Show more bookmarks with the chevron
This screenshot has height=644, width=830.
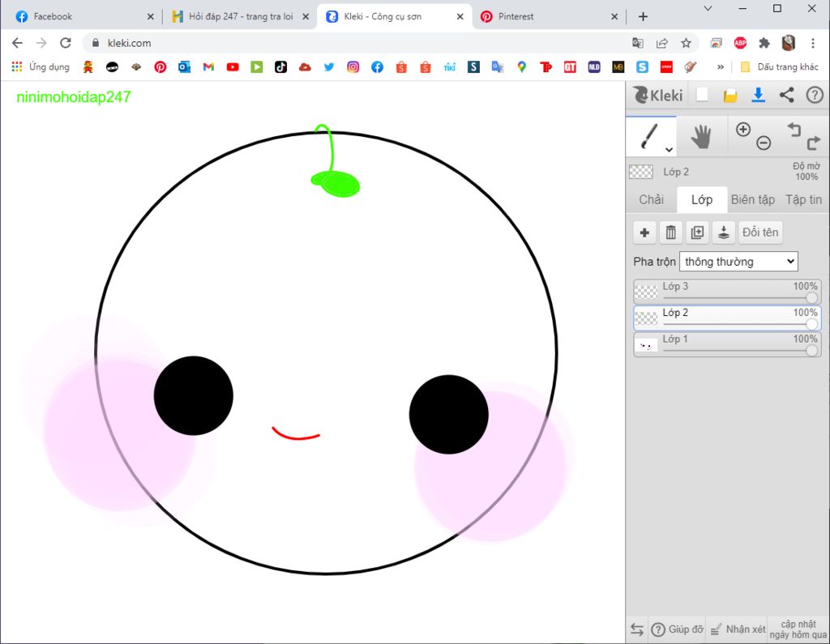[721, 66]
